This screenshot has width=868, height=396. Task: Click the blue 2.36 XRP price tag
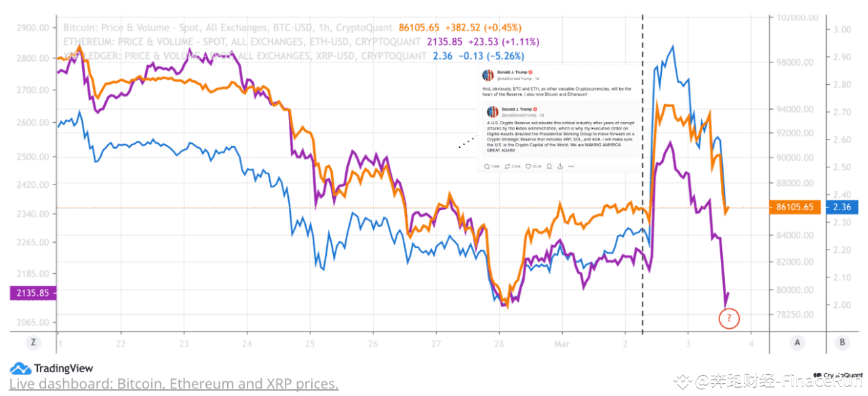[842, 207]
